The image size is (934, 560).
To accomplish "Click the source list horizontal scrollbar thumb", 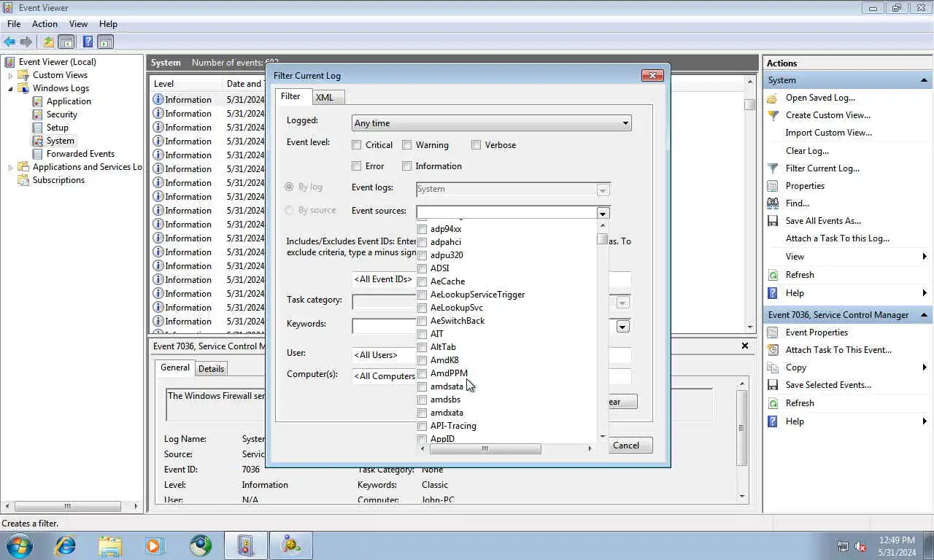I will click(485, 448).
